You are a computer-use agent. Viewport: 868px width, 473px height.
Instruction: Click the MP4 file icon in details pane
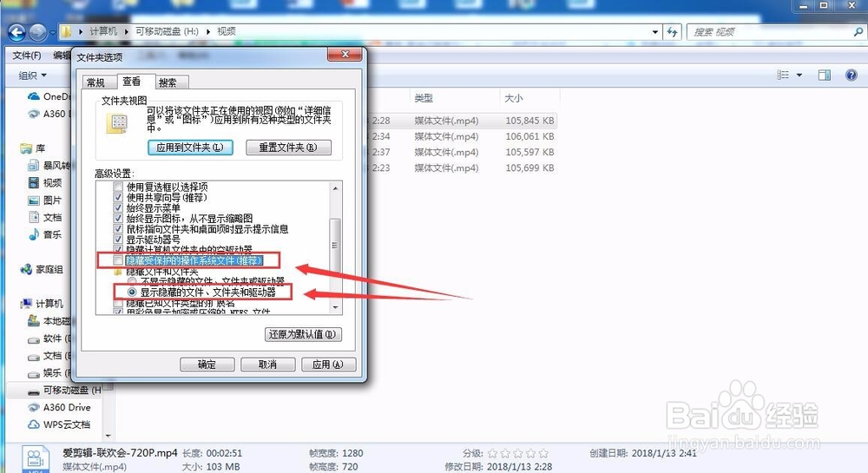pos(35,459)
